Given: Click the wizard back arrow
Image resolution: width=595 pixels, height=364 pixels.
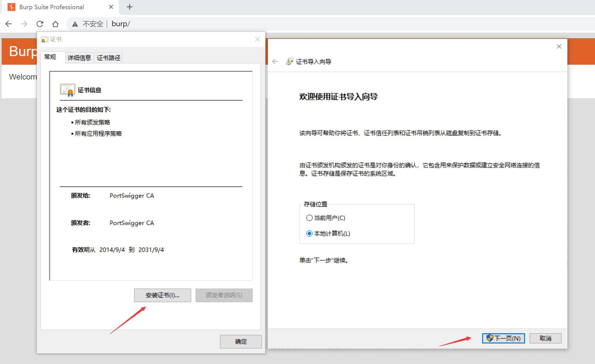Looking at the screenshot, I should 275,62.
